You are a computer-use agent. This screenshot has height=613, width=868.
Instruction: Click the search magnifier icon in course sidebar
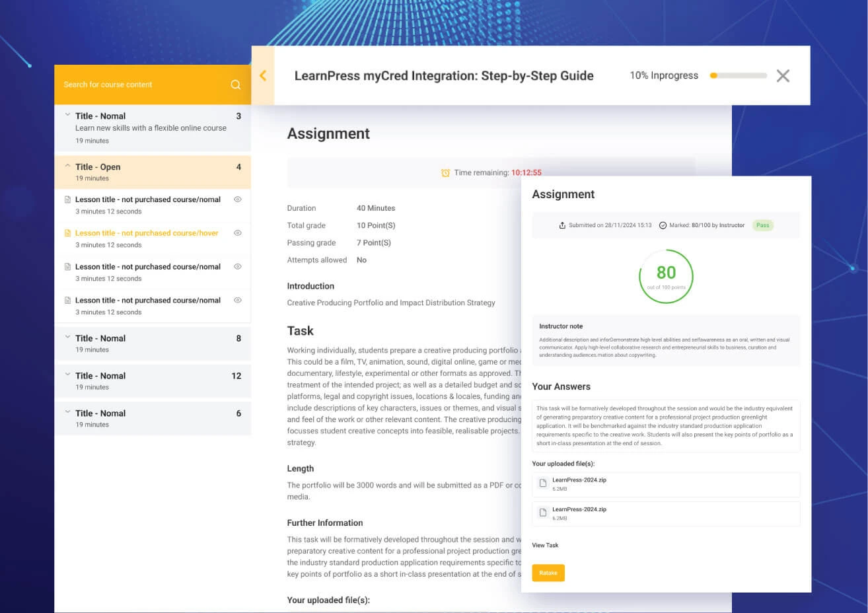coord(235,85)
